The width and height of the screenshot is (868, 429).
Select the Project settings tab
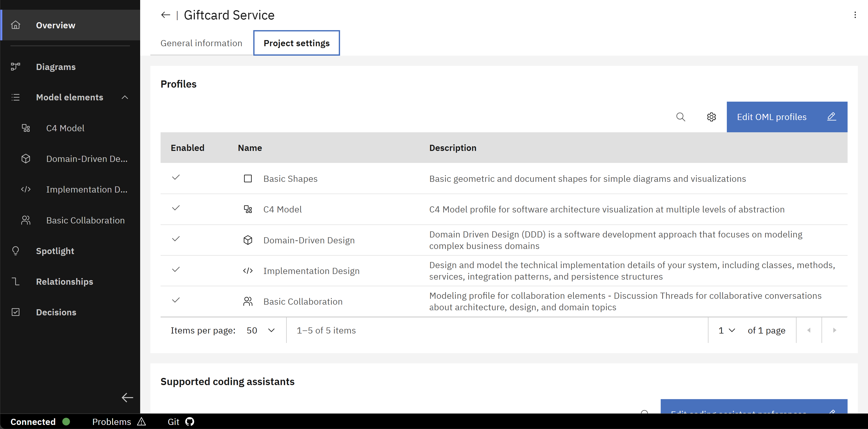click(296, 43)
